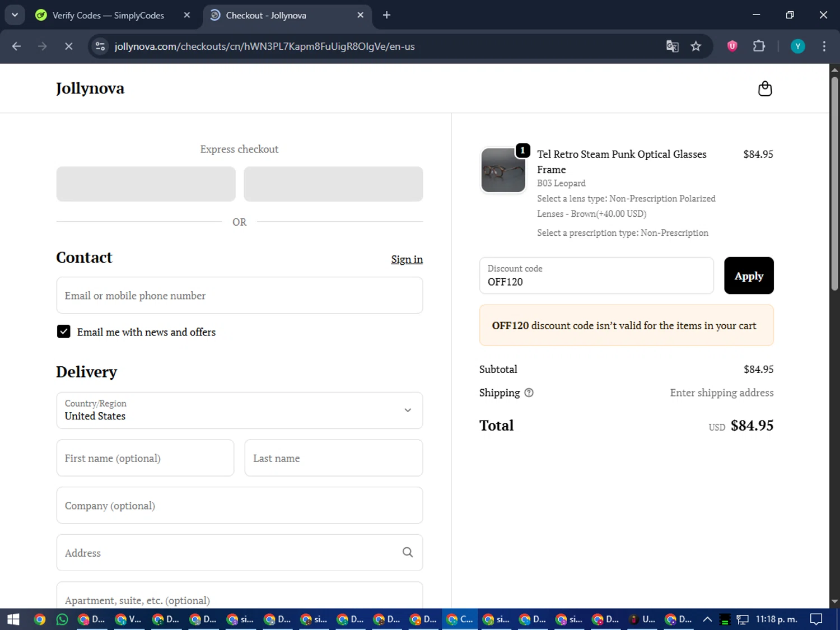Viewport: 840px width, 630px height.
Task: Click the scrollbar down arrow
Action: (x=834, y=602)
